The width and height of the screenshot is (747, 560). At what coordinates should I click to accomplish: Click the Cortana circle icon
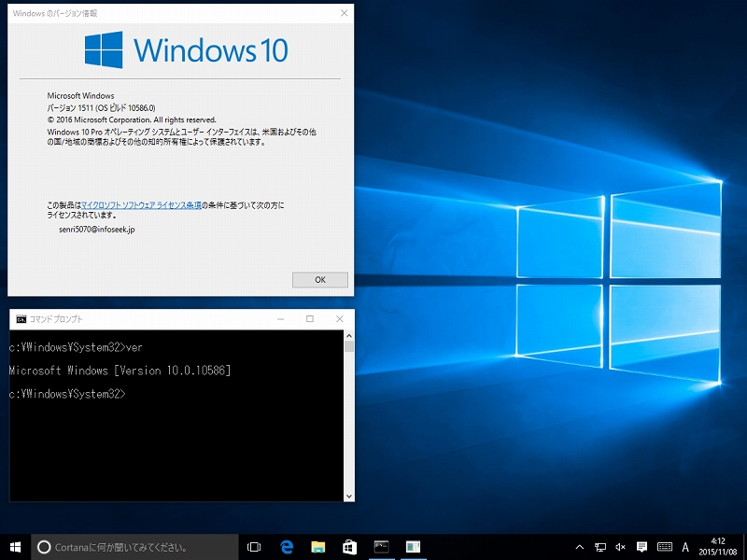44,547
